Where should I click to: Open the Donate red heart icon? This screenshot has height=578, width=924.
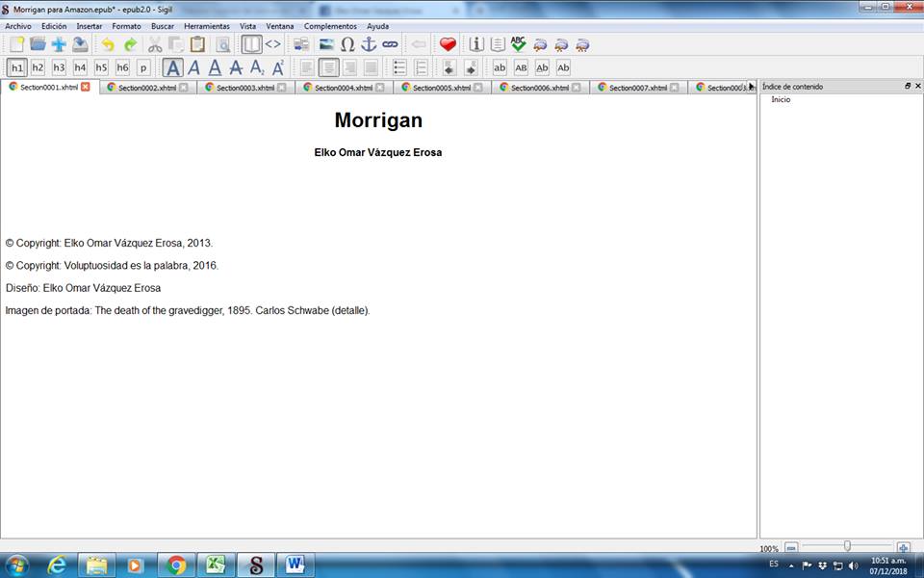448,44
